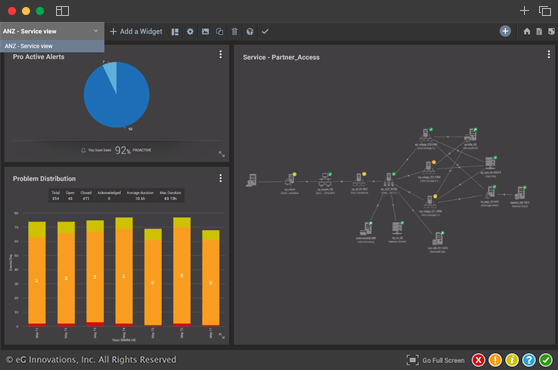Open the ANZ - Service view dashboard dropdown

point(52,31)
